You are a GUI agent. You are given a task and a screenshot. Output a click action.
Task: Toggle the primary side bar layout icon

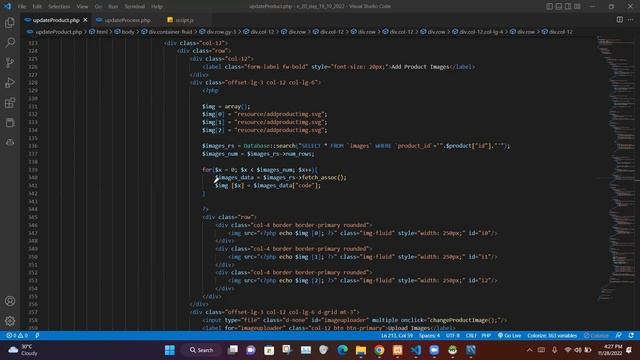tap(549, 6)
